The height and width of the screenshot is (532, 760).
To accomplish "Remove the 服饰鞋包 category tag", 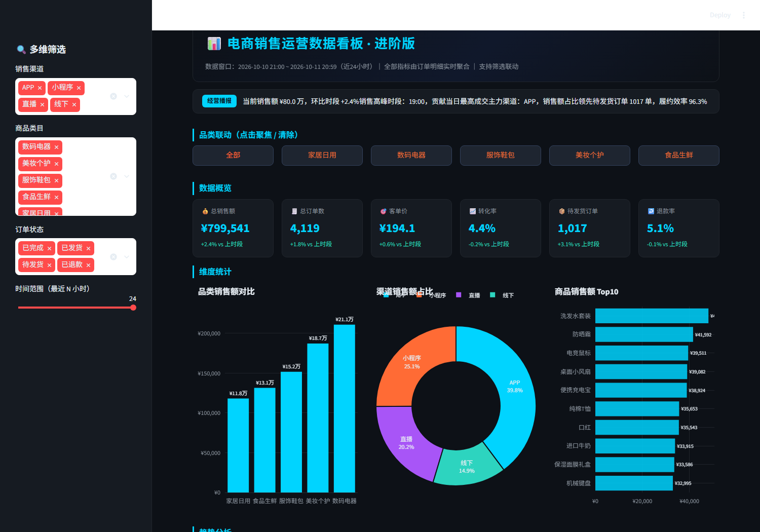I will [56, 181].
